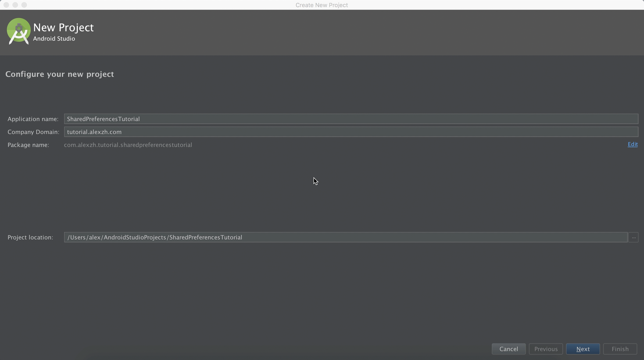Click the minimize window button
The image size is (644, 360).
15,5
